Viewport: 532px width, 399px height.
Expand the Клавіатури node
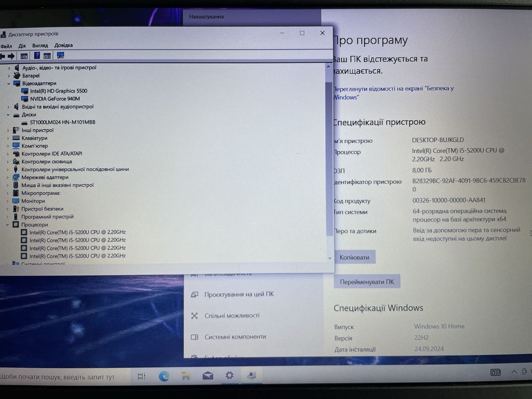coord(8,138)
